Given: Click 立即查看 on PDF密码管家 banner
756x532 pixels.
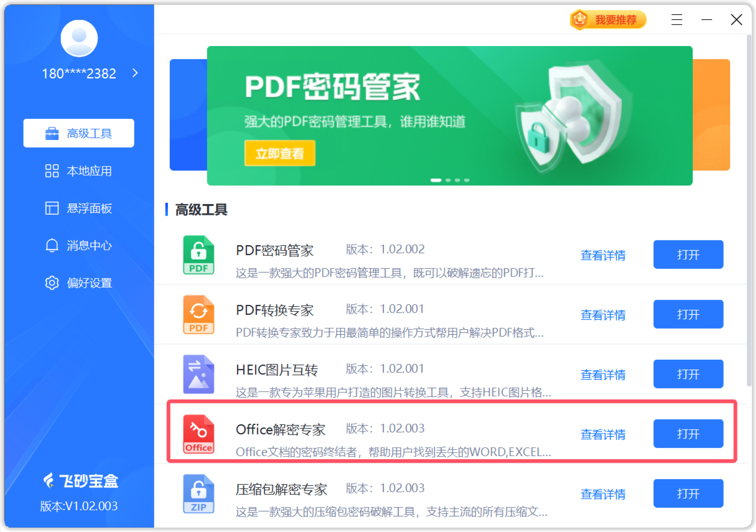Looking at the screenshot, I should pyautogui.click(x=280, y=153).
